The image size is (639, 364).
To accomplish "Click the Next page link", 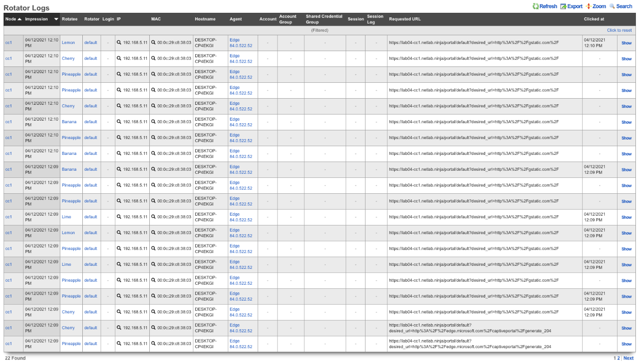I will tap(628, 358).
